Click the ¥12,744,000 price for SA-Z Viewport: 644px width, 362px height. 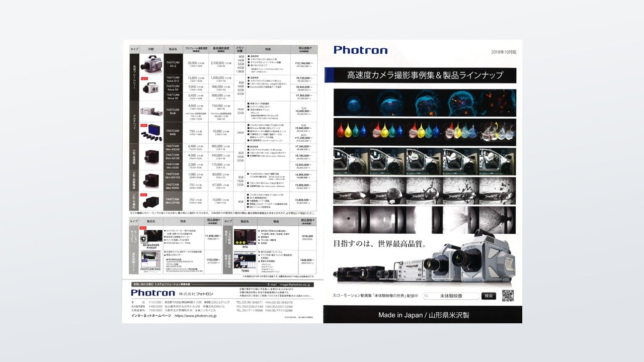(303, 63)
